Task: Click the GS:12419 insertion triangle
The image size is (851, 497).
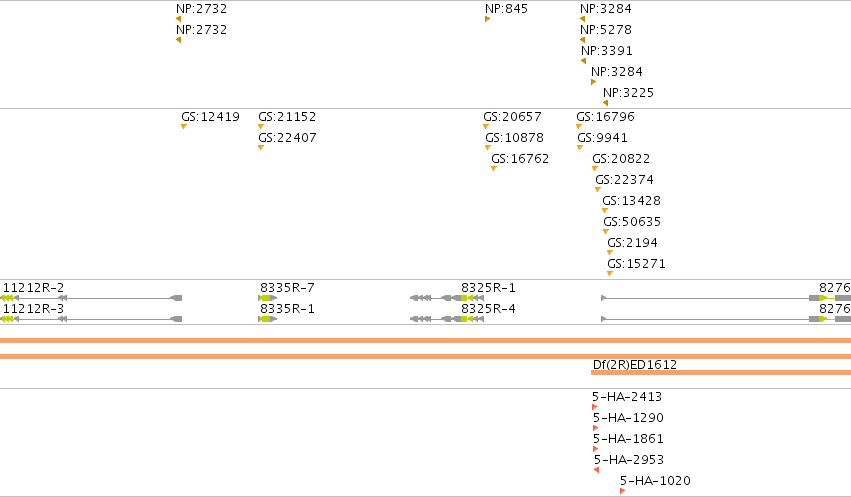Action: click(x=184, y=127)
